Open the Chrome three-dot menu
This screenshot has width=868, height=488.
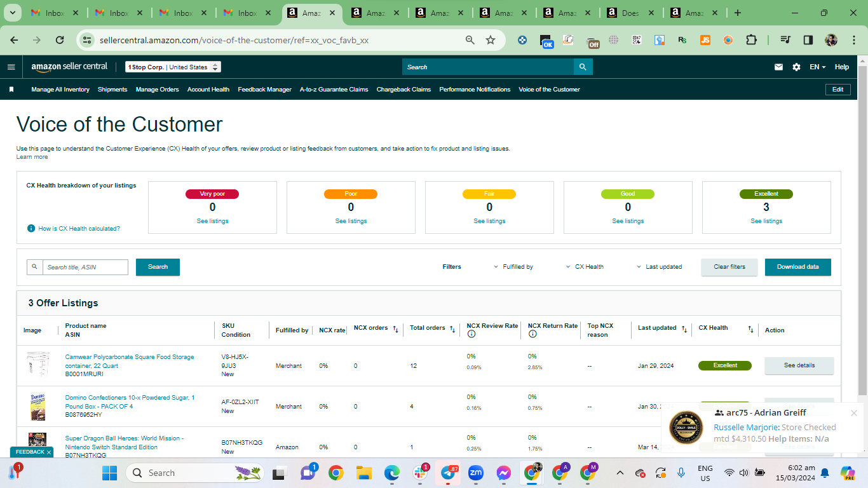pos(853,40)
